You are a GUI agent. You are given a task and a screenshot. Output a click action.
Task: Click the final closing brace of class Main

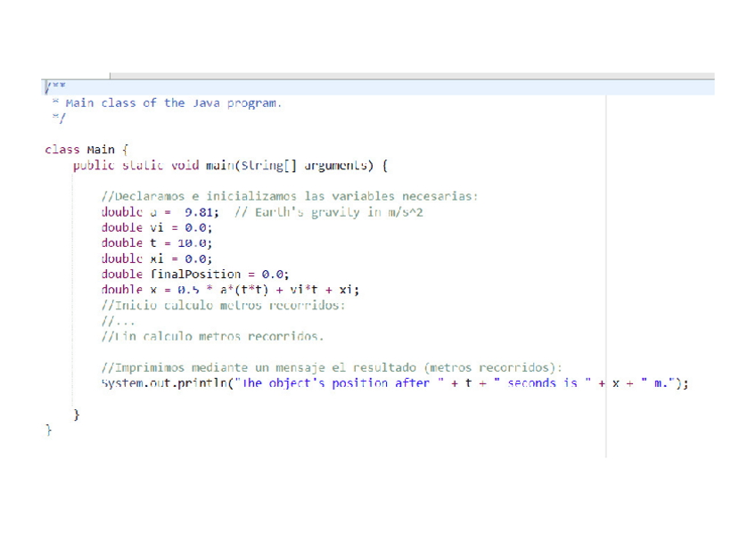tap(48, 429)
